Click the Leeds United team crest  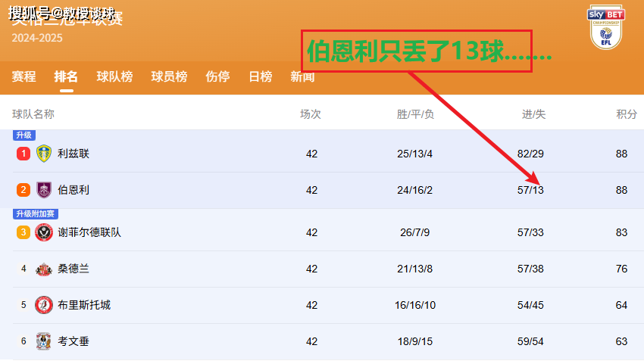coord(44,154)
